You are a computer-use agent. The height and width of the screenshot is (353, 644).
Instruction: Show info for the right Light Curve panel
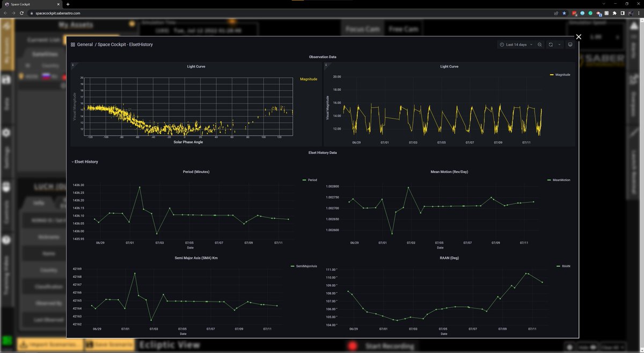327,64
